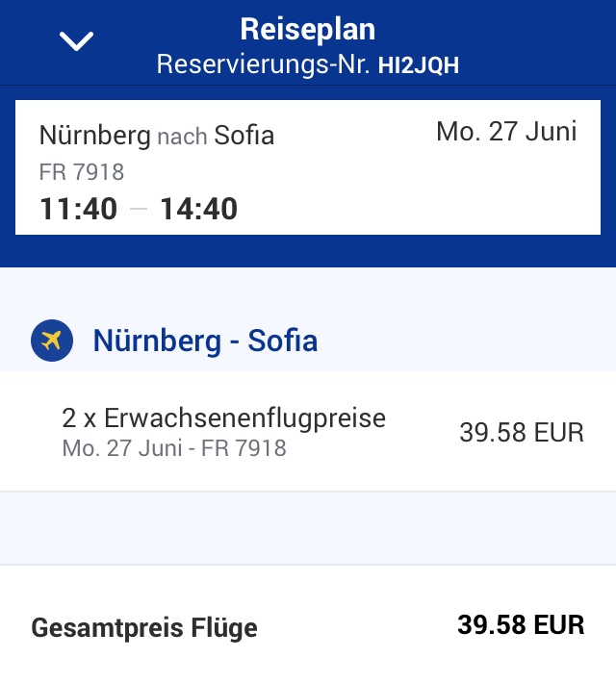Tap the departure city Nürnberg in the card
Screen dimensions: 616x683
pyautogui.click(x=94, y=136)
